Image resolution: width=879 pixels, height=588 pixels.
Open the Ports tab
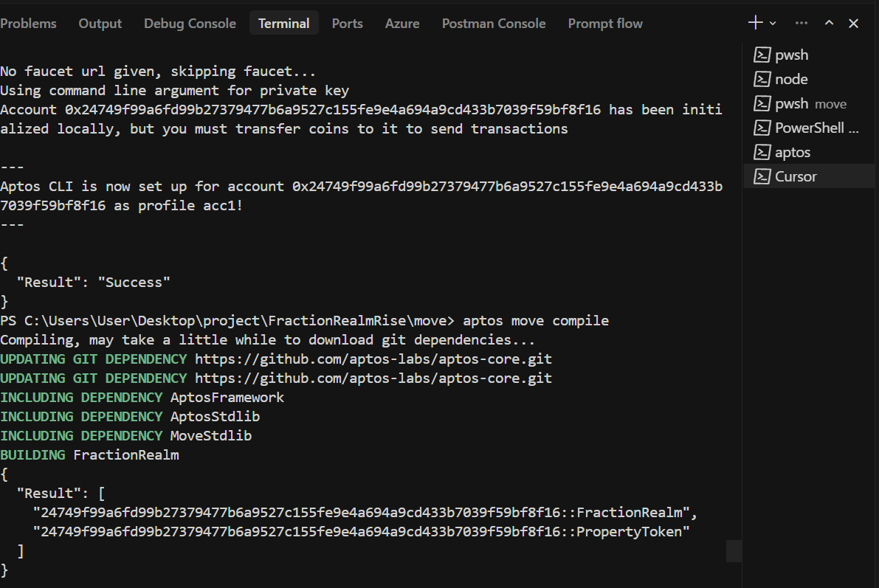(x=347, y=24)
